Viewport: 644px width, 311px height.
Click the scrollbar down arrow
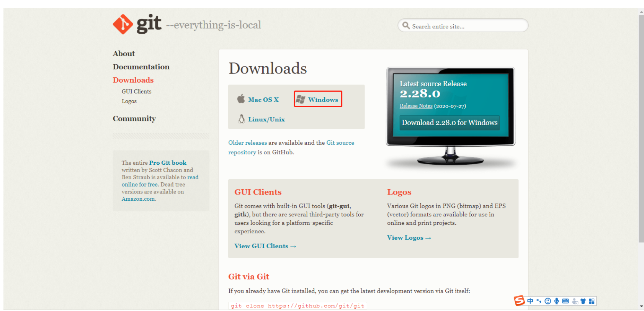click(641, 307)
